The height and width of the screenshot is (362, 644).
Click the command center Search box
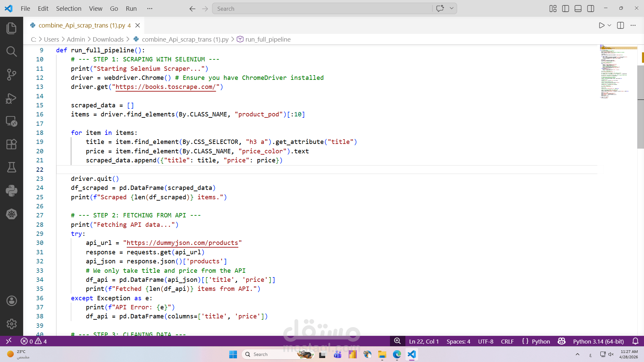[322, 9]
